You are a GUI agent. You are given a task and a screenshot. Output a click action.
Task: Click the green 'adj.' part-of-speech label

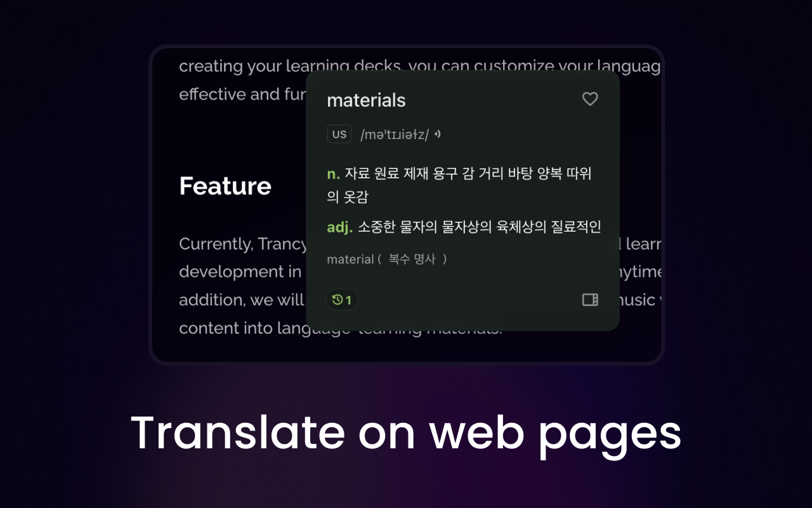pos(339,227)
